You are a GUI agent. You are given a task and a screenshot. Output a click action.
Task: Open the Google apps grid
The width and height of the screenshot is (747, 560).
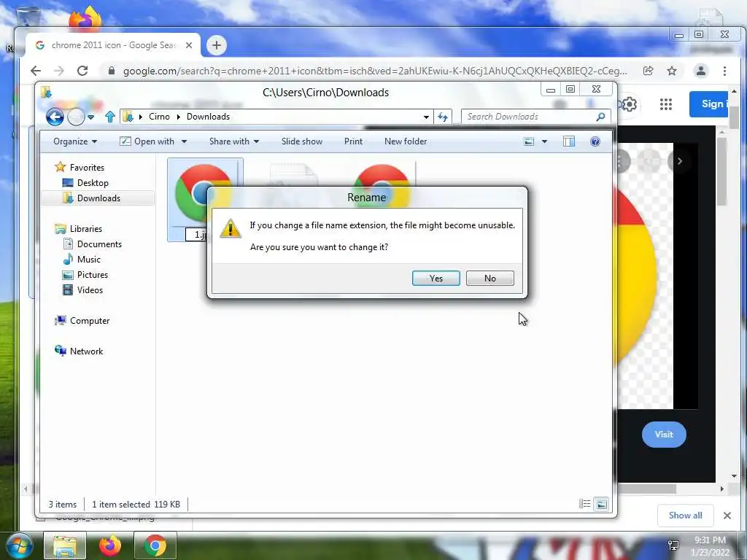coord(666,104)
